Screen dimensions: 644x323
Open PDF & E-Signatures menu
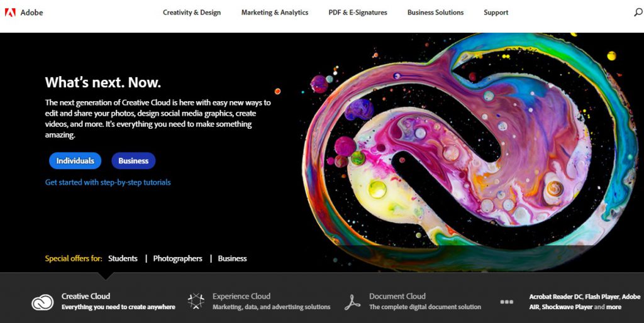[x=358, y=13]
